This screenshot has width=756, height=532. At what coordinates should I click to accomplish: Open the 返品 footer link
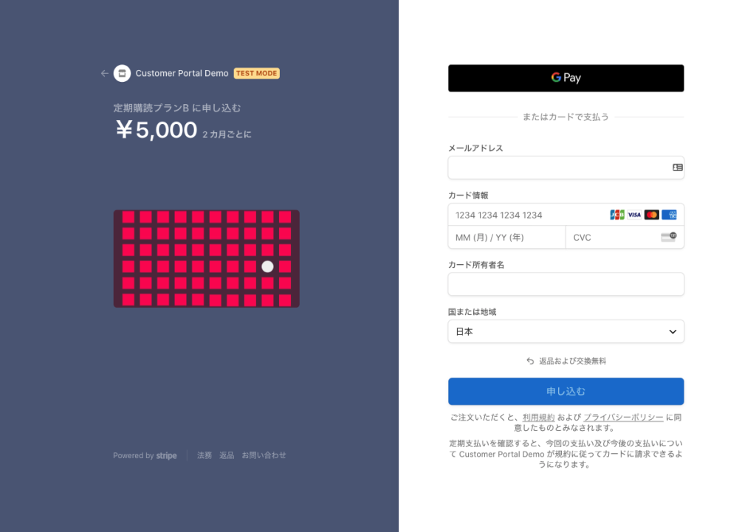pos(227,456)
